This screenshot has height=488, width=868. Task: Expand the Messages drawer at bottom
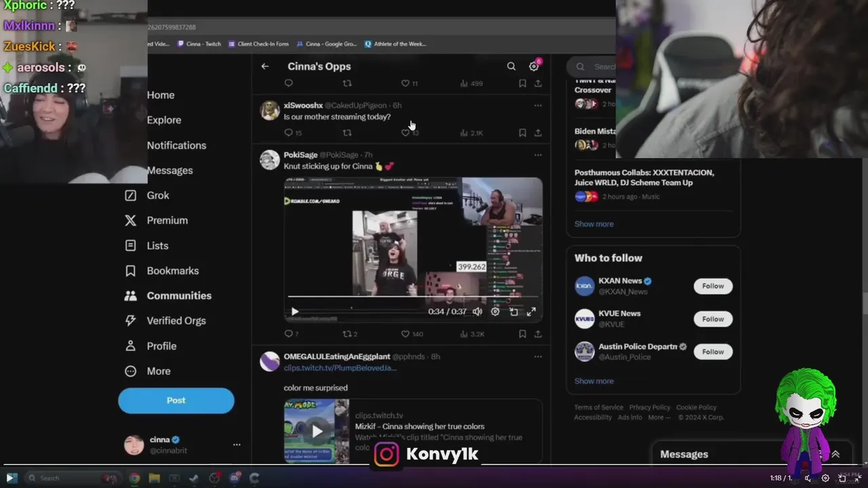coord(835,454)
